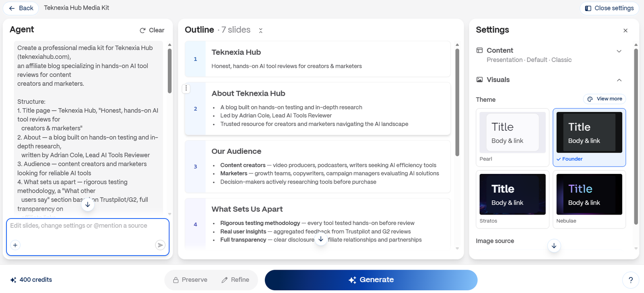Click slide number 3 in outline
The height and width of the screenshot is (293, 644).
[196, 167]
